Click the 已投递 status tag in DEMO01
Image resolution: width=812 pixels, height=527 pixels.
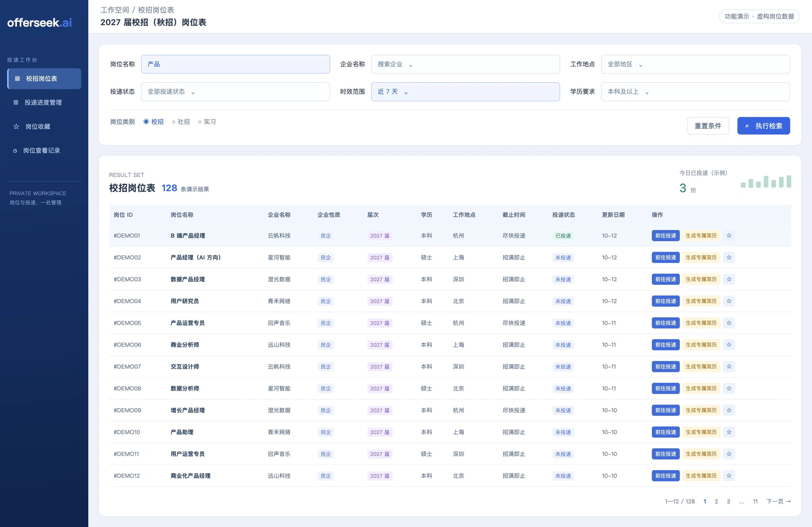[563, 236]
